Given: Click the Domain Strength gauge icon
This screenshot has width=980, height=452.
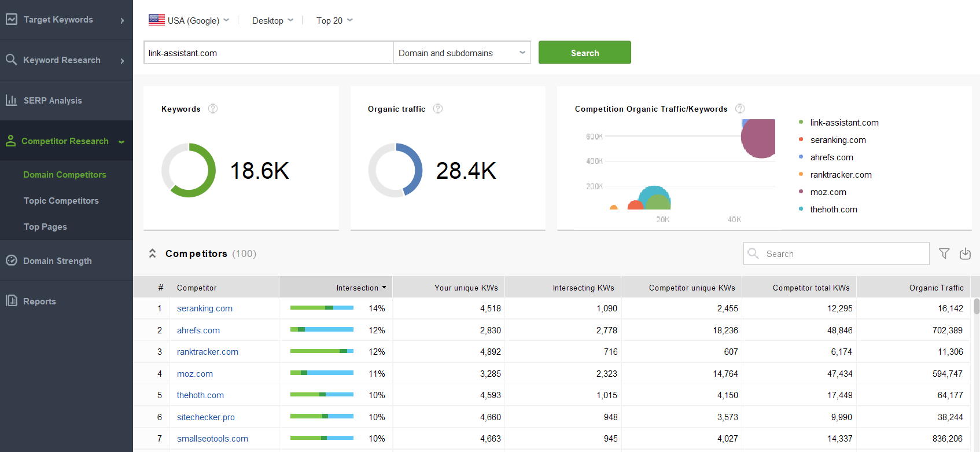Looking at the screenshot, I should (11, 260).
